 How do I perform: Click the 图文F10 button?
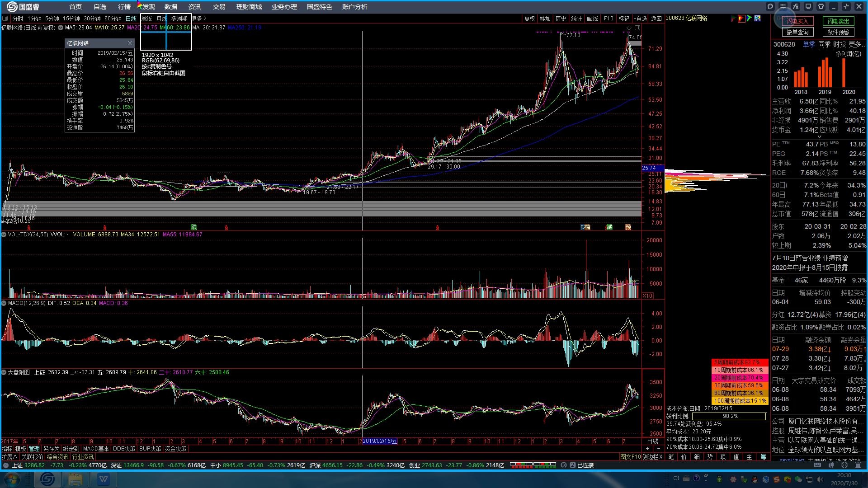[631, 457]
